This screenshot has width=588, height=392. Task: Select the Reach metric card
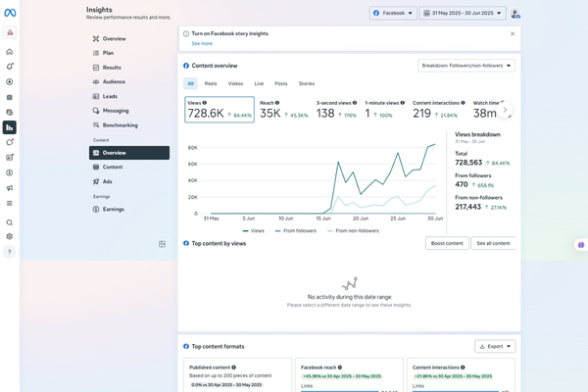click(x=283, y=109)
